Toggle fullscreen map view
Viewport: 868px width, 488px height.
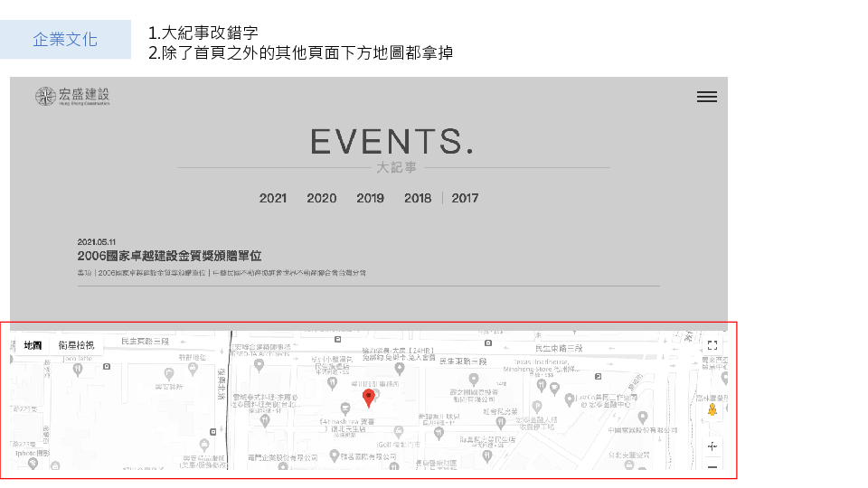[x=712, y=345]
